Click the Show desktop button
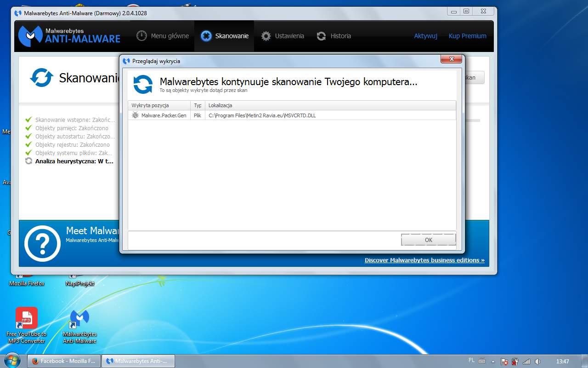This screenshot has height=368, width=588. (x=584, y=361)
